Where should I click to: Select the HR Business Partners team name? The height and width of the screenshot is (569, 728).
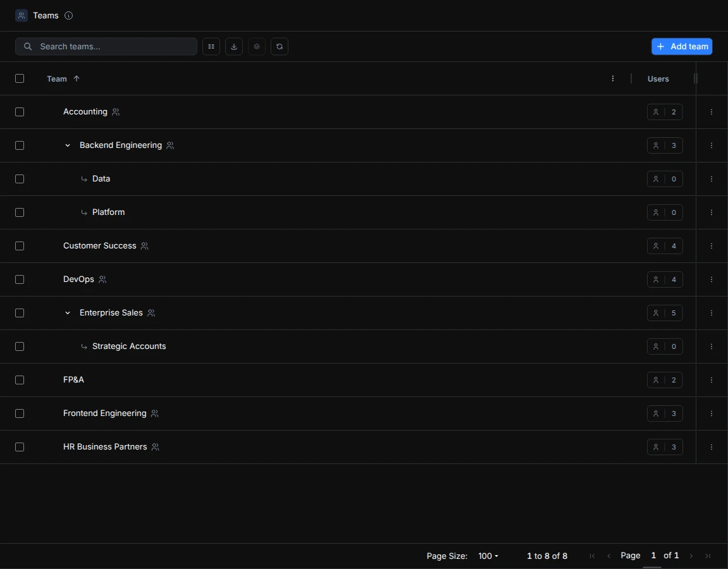[105, 447]
